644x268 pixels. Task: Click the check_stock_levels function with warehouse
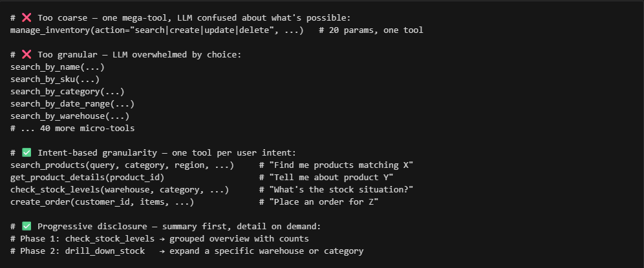(120, 190)
